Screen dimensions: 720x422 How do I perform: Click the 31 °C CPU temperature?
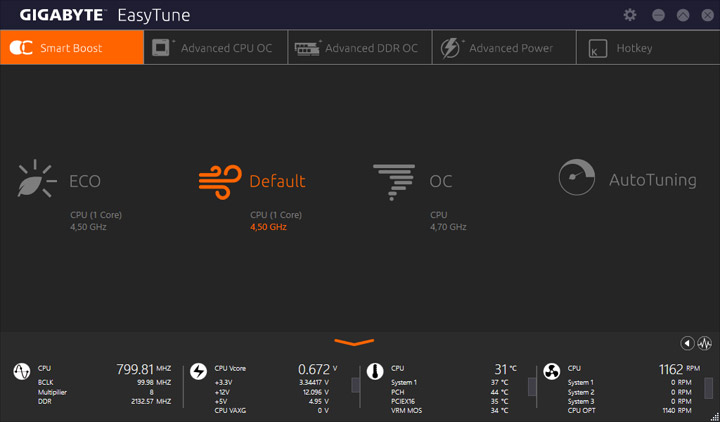point(505,369)
